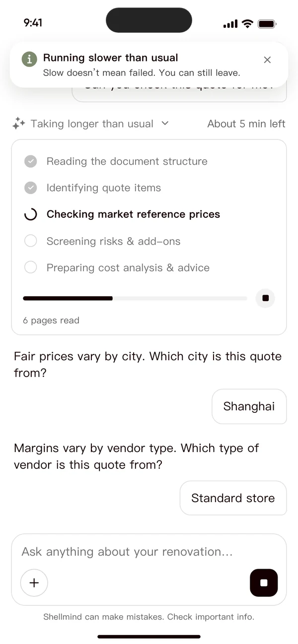
Task: Tap the About 5 min left label
Action: click(x=246, y=124)
